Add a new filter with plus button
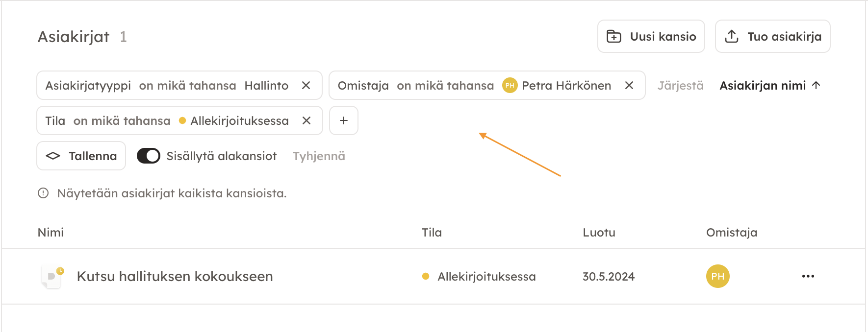Screen dimensions: 868x332 [344, 121]
